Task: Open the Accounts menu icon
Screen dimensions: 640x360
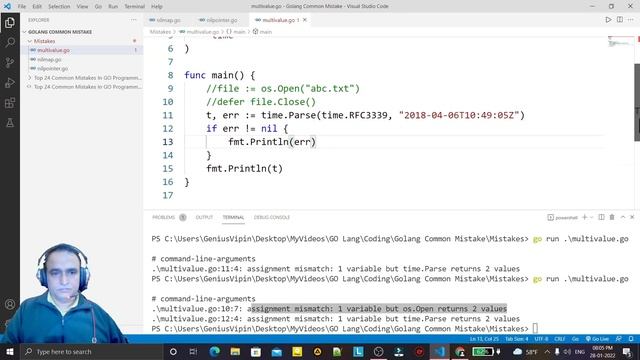Action: 10,304
